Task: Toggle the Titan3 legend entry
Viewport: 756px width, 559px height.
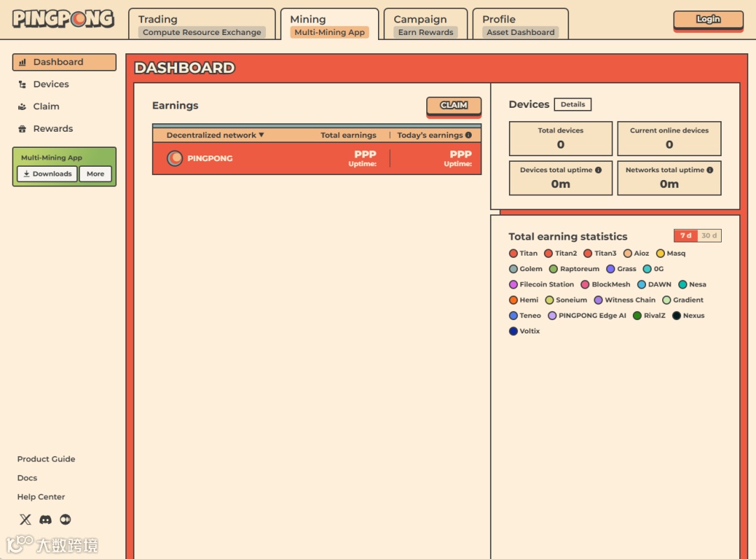Action: coord(600,253)
